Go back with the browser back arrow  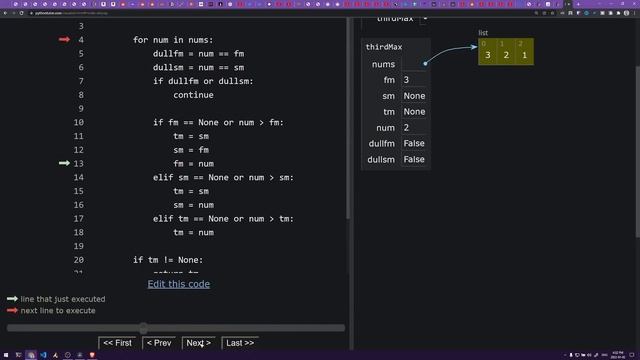[x=5, y=13]
